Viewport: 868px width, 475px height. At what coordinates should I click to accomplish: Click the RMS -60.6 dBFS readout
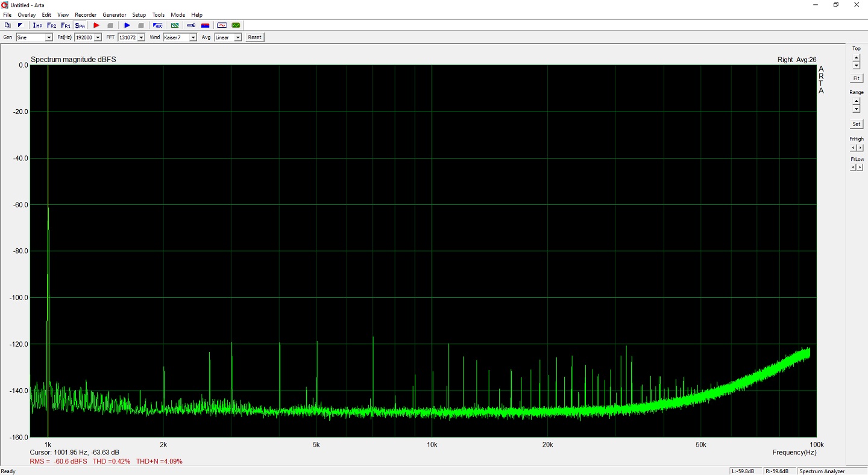(x=58, y=461)
